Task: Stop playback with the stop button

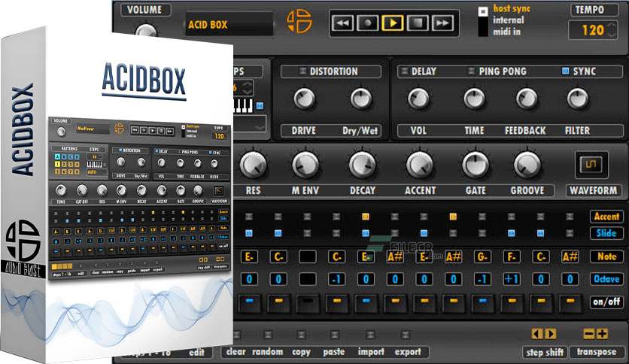Action: (x=417, y=23)
